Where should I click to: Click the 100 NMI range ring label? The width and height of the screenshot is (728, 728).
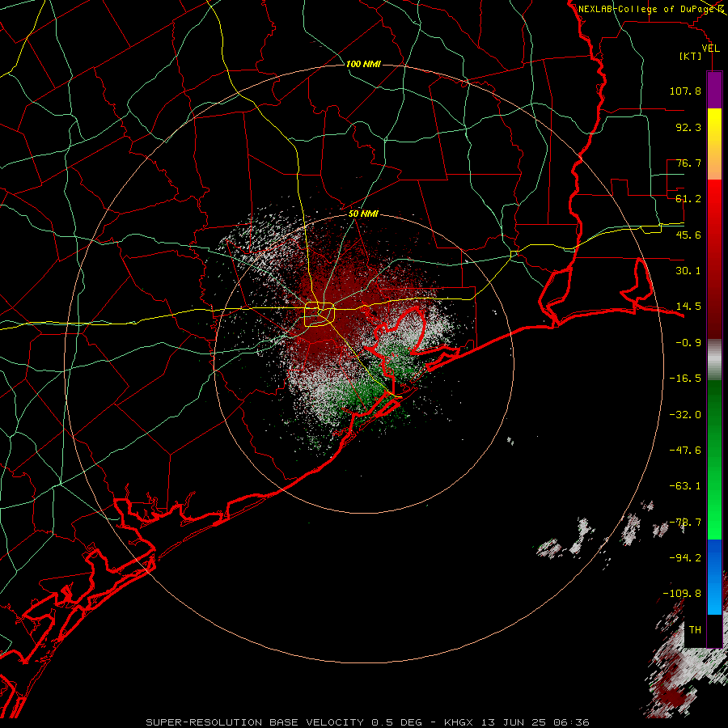coord(363,64)
